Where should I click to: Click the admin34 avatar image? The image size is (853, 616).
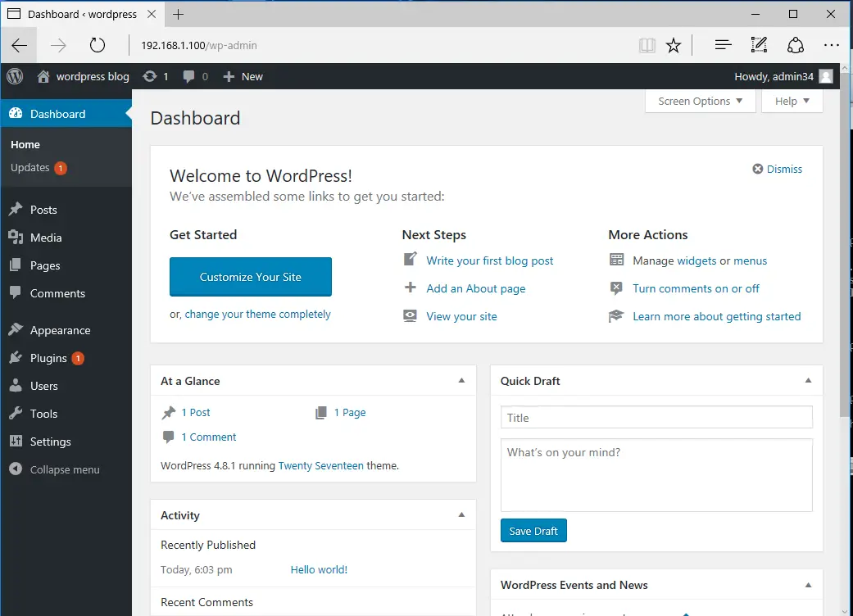click(826, 77)
